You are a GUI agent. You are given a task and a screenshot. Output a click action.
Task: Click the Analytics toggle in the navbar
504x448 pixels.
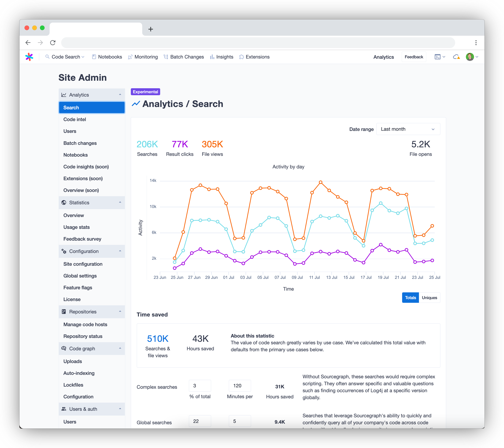[383, 57]
